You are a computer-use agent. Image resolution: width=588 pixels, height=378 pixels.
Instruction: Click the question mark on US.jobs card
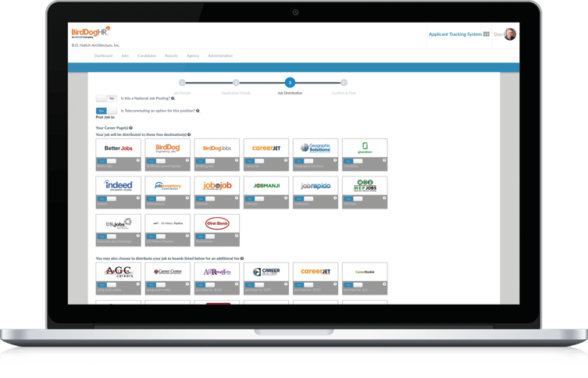(x=138, y=236)
